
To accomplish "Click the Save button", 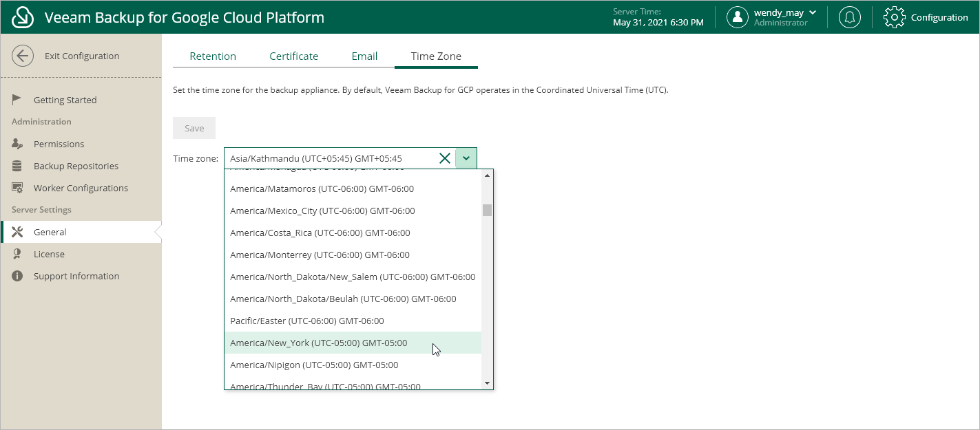I will (194, 128).
